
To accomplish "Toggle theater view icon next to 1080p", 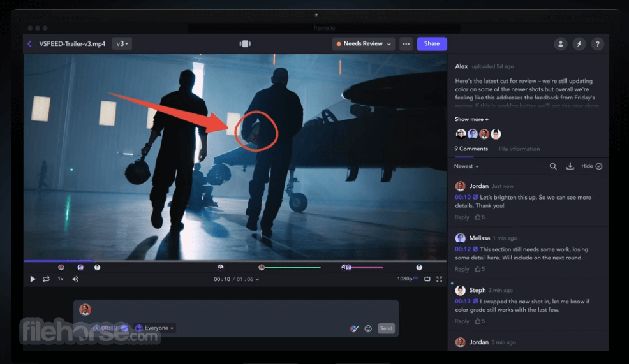I will point(427,279).
